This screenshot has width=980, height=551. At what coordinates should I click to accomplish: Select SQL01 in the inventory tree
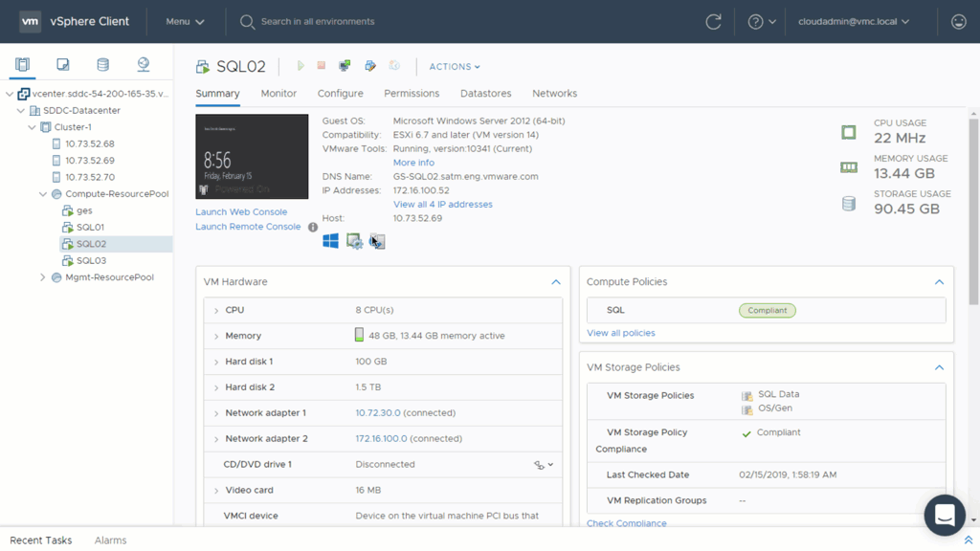click(90, 228)
